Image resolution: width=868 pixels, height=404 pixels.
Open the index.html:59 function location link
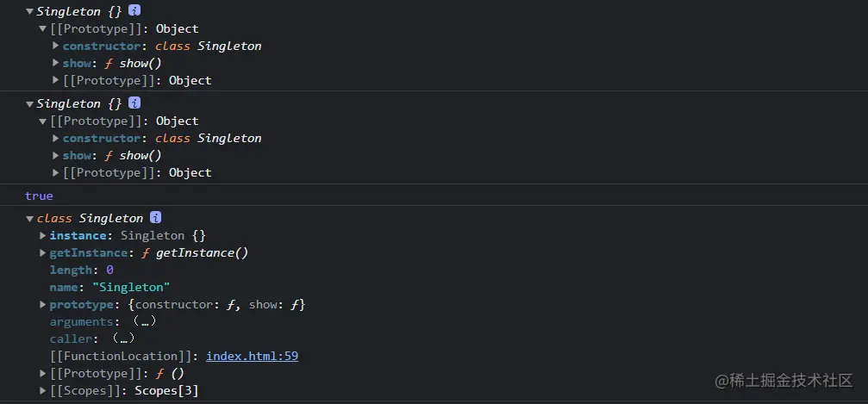tap(252, 356)
